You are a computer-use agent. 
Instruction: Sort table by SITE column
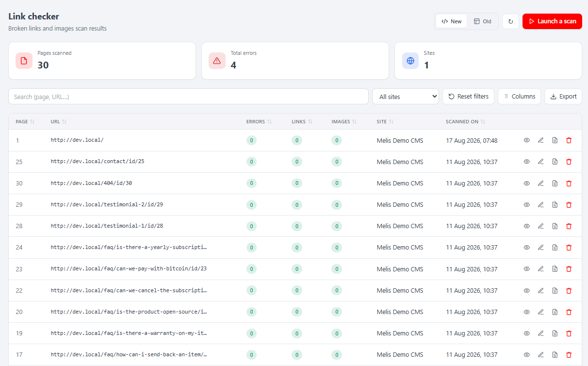point(385,122)
